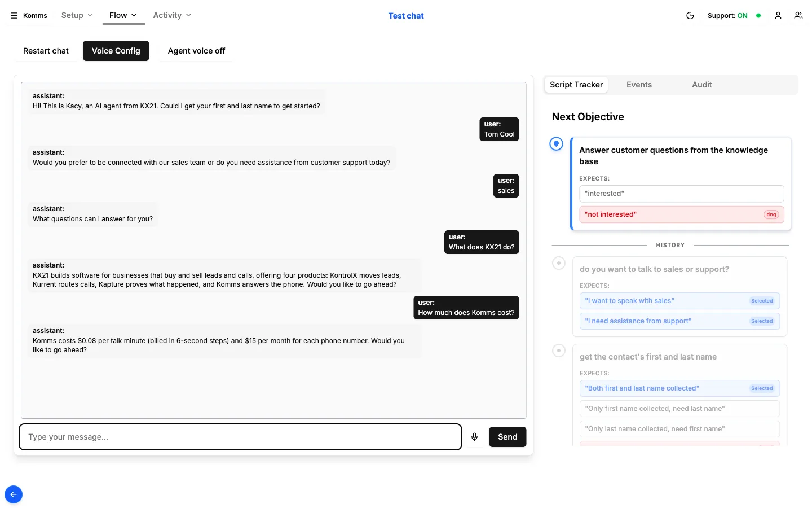The width and height of the screenshot is (812, 508).
Task: Click "I want to speak with sales" option
Action: [x=679, y=301]
